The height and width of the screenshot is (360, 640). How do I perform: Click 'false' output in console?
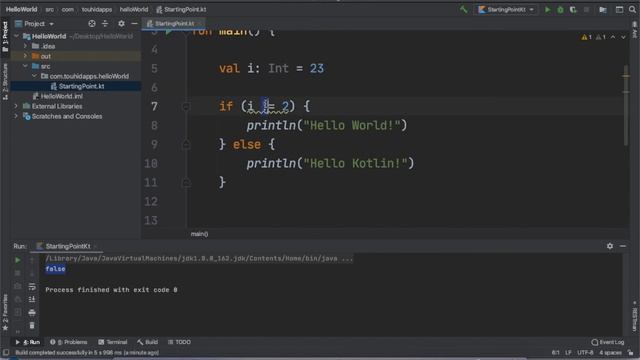(56, 269)
